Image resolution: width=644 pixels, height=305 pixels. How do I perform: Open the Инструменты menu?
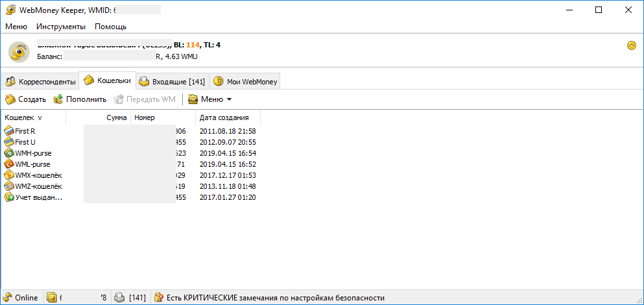(60, 27)
